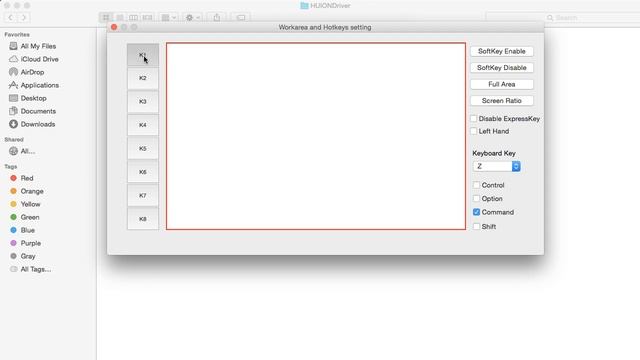The height and width of the screenshot is (360, 640).
Task: Check the Option modifier checkbox
Action: point(476,198)
